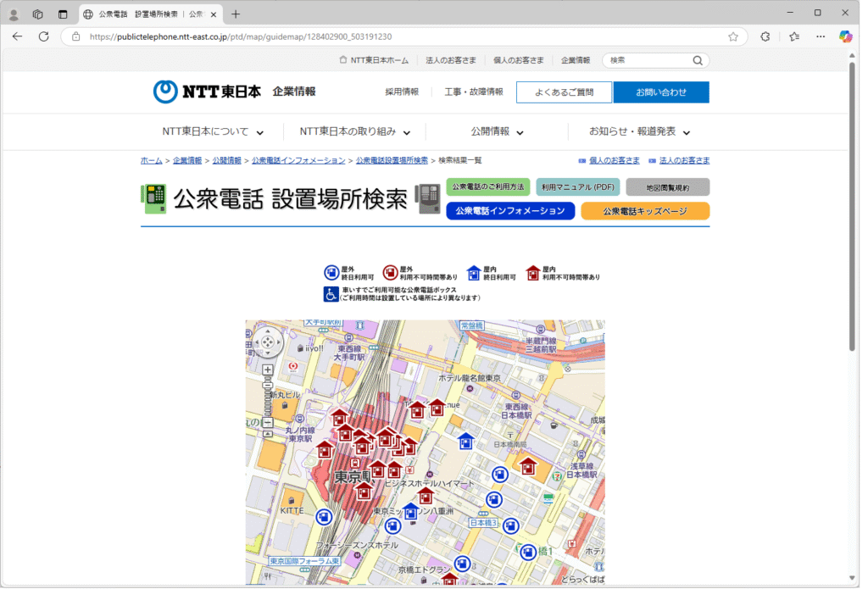Open the browser Extensions menu
868x589 pixels.
click(765, 36)
